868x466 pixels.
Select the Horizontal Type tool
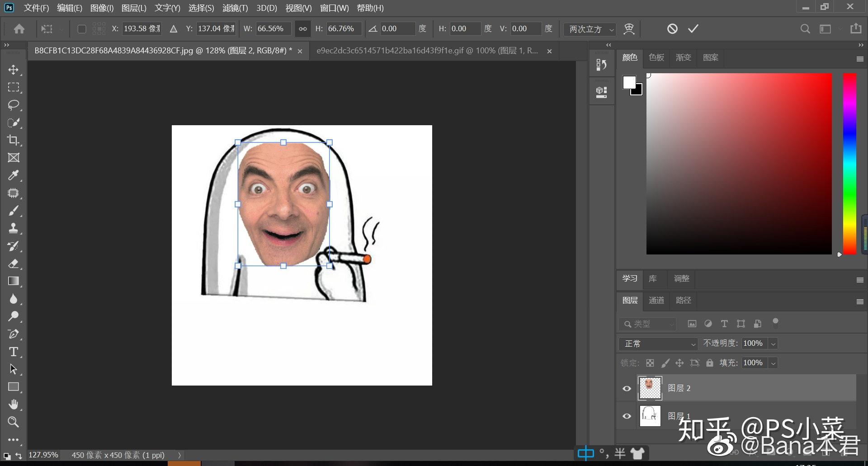click(14, 352)
